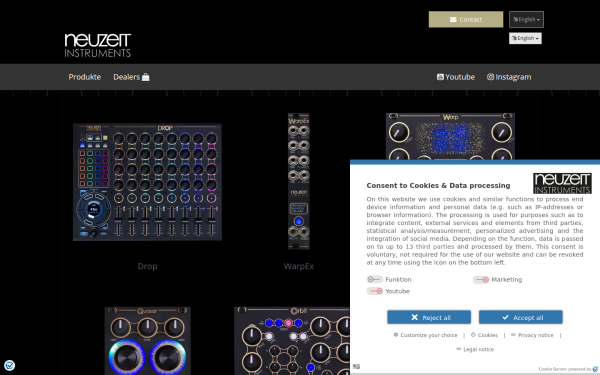Click the Youtube icon in navigation bar
Viewport: 600px width, 375px height.
pyautogui.click(x=440, y=77)
